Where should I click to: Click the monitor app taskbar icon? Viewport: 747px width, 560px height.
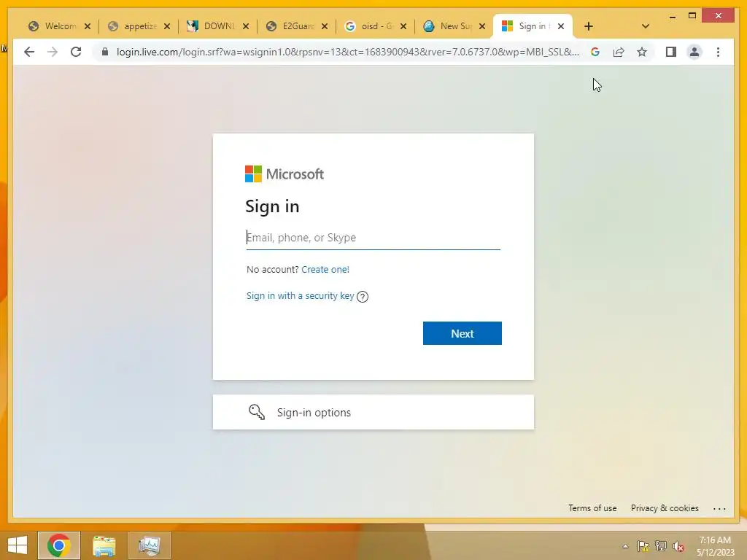click(x=149, y=545)
